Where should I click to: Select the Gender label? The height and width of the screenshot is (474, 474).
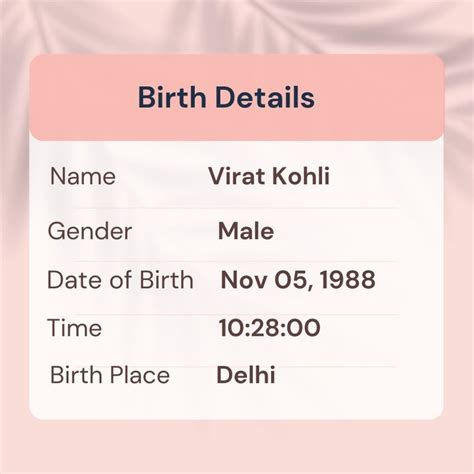90,231
